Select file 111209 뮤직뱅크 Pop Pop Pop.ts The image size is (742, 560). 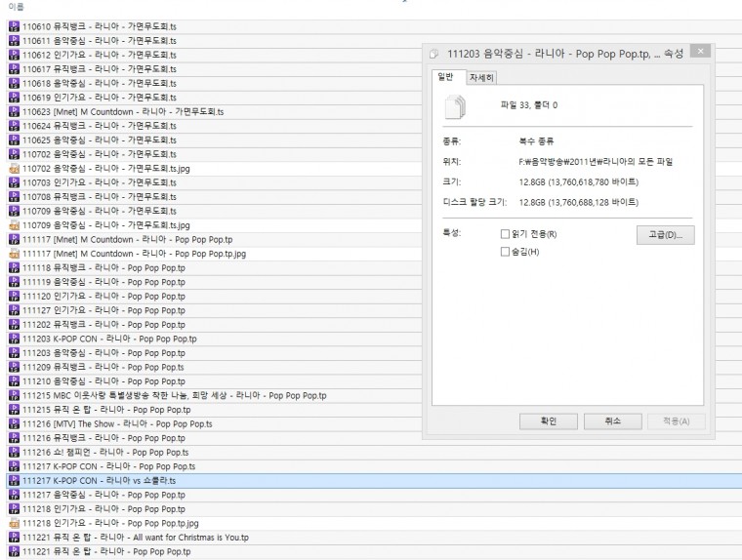pyautogui.click(x=214, y=367)
